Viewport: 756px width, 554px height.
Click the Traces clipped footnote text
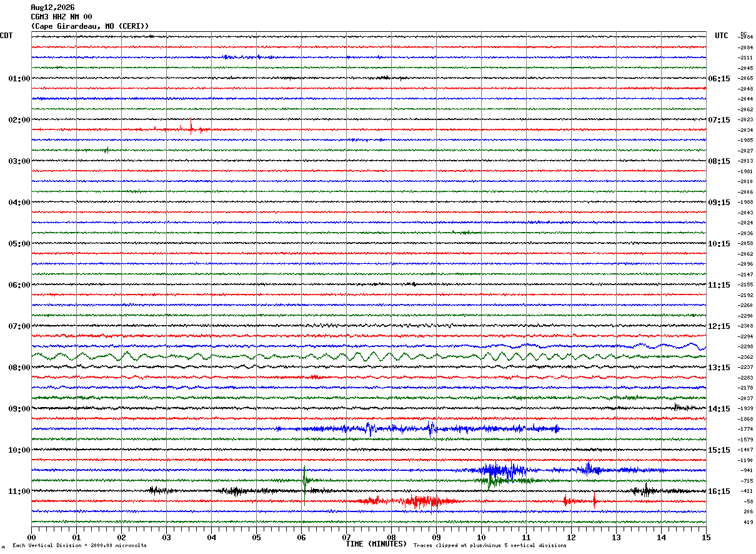tap(490, 545)
